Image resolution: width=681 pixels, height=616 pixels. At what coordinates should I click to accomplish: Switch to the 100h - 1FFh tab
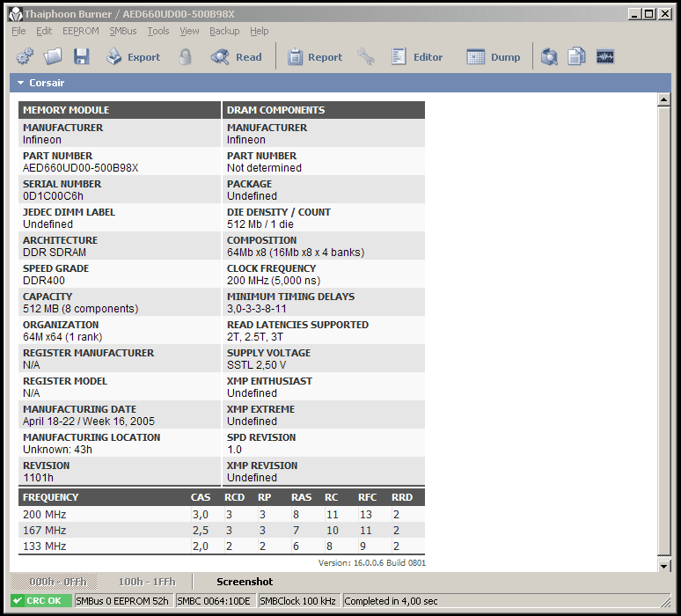147,582
